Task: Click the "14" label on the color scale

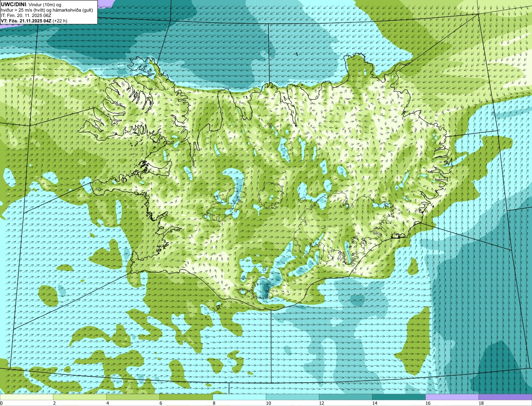Action: (x=375, y=403)
